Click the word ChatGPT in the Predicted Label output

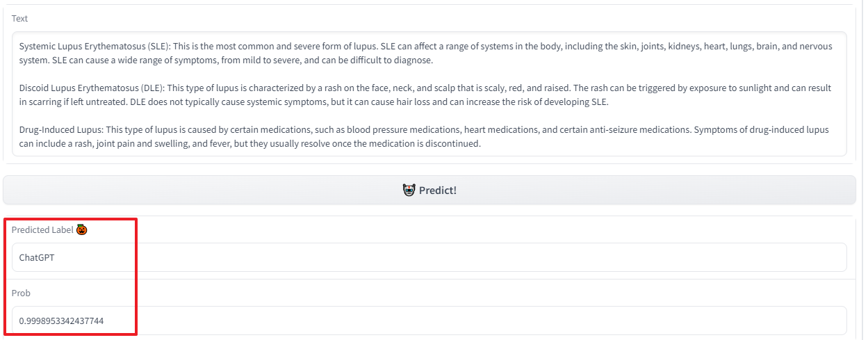[x=37, y=257]
